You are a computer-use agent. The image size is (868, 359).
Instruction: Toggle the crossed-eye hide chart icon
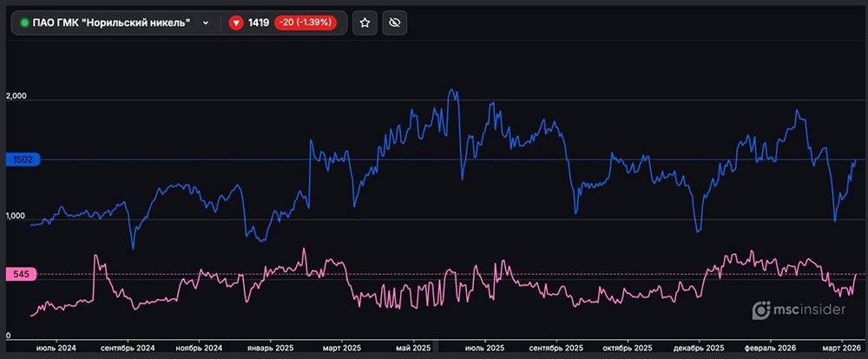(x=394, y=23)
